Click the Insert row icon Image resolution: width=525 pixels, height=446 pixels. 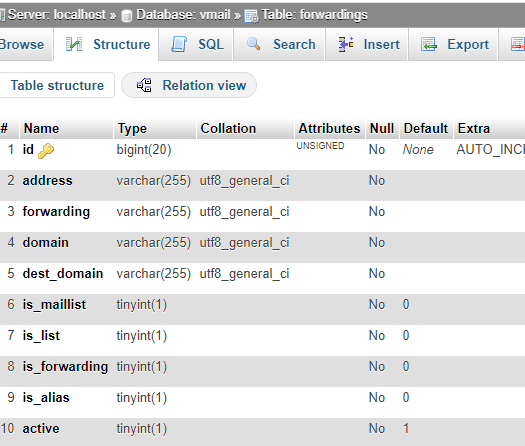[346, 44]
